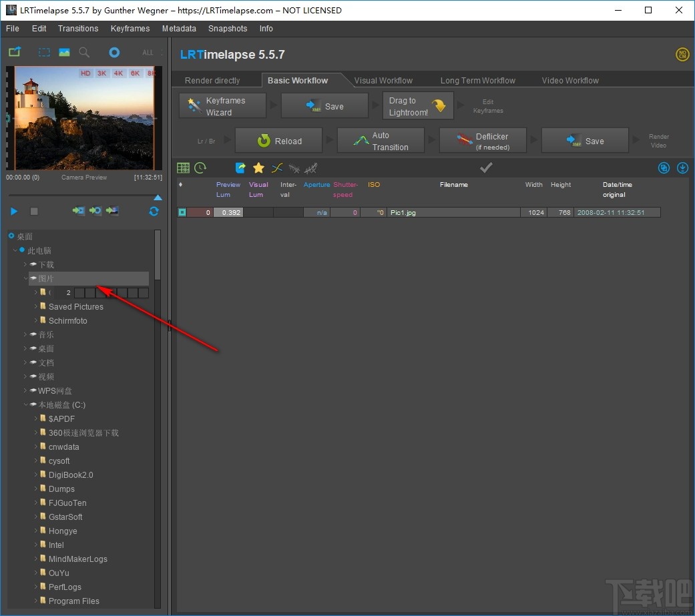
Task: Click the Auto Transition button
Action: (381, 141)
